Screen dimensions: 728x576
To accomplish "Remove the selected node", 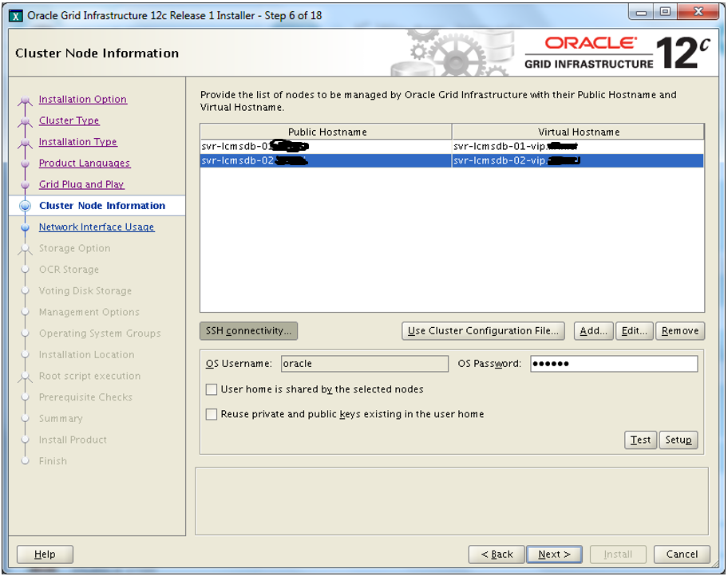I will tap(680, 331).
